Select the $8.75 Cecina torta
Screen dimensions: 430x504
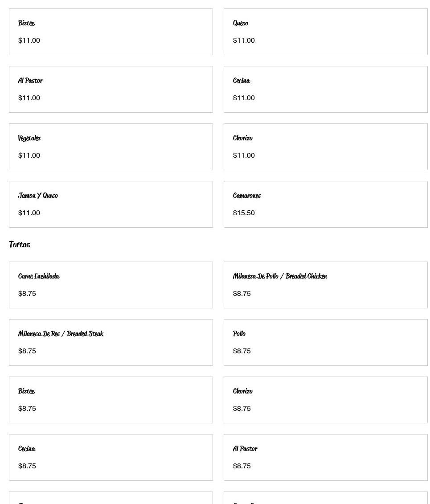tap(111, 457)
